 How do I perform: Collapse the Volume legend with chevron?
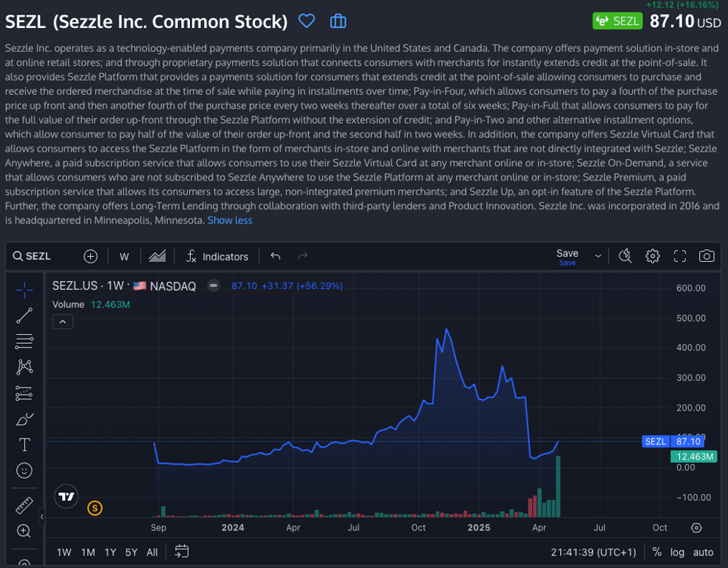coord(62,322)
